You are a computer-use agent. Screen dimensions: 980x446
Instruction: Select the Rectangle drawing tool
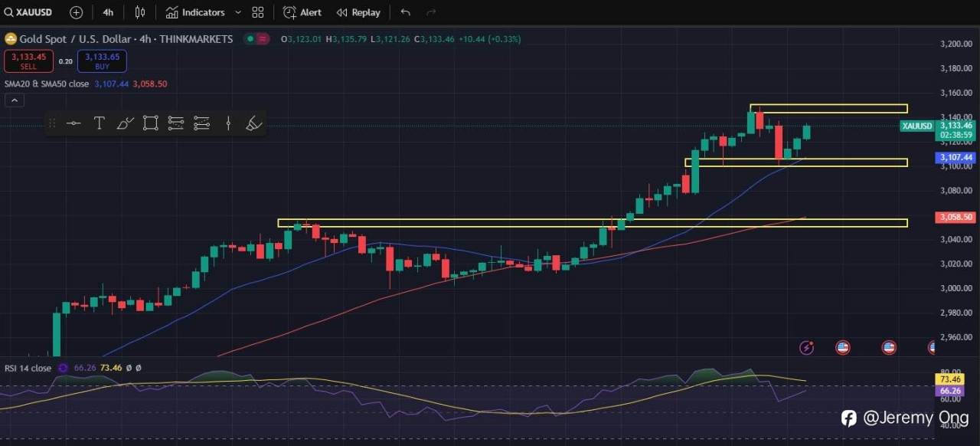click(151, 123)
